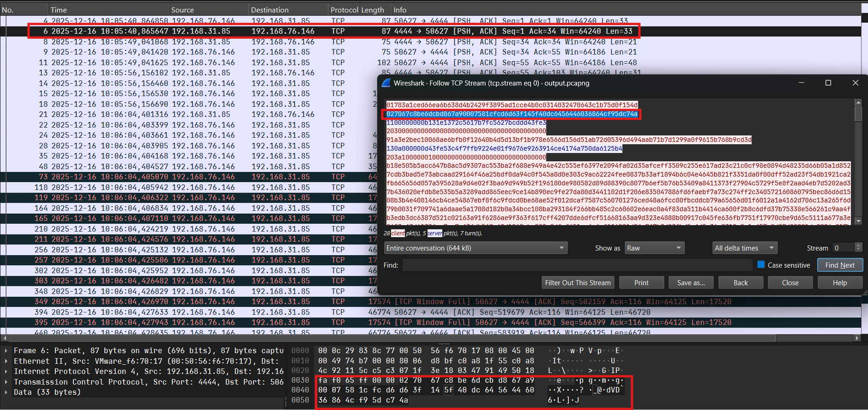Click the Save as... button
This screenshot has height=410, width=868.
point(691,283)
